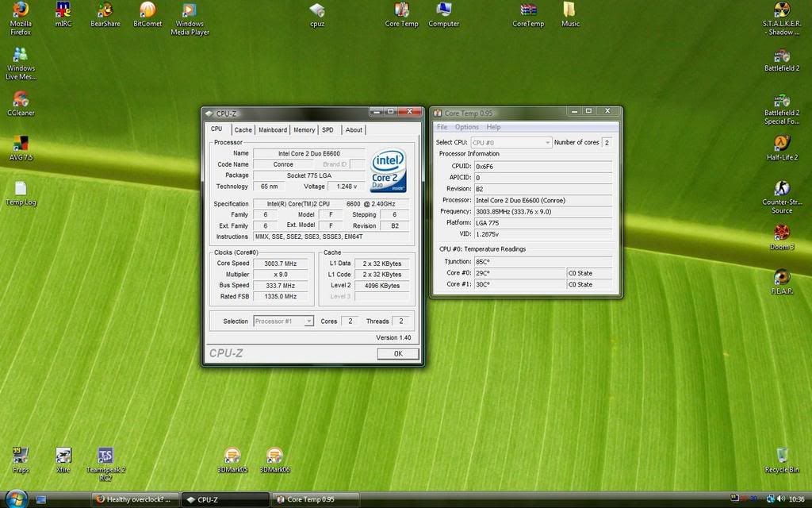Click the Core #1 temperature field
Image resolution: width=812 pixels, height=508 pixels.
[x=519, y=285]
